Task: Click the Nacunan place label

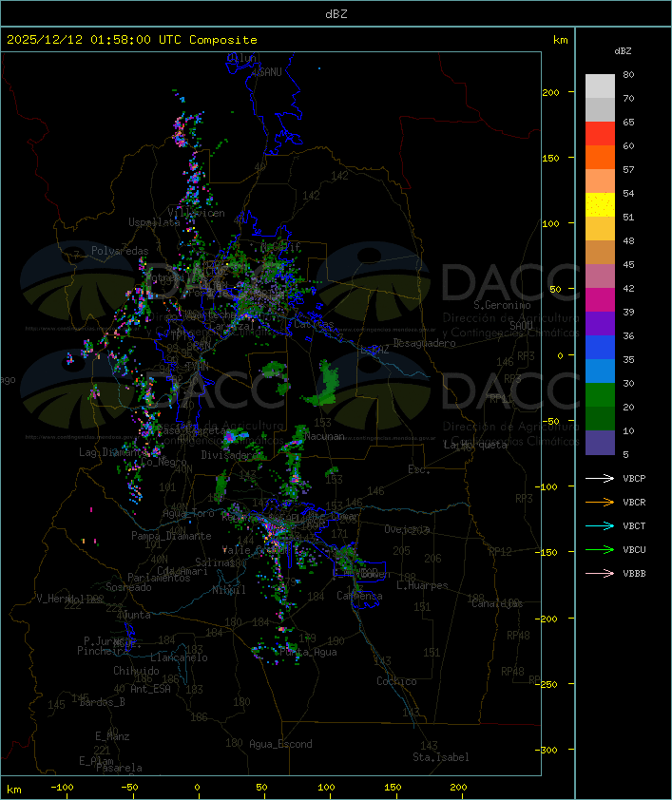Action: (x=324, y=436)
